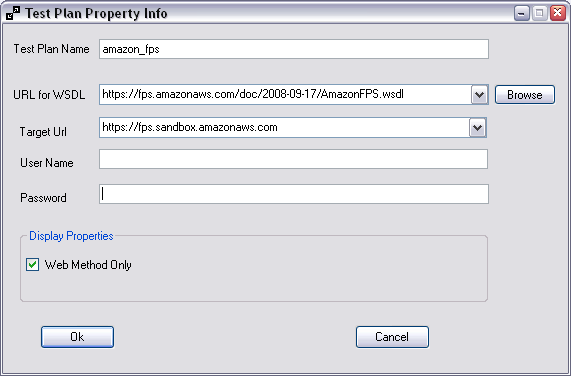Click the window icon in title bar
Image resolution: width=571 pixels, height=376 pixels.
point(13,13)
